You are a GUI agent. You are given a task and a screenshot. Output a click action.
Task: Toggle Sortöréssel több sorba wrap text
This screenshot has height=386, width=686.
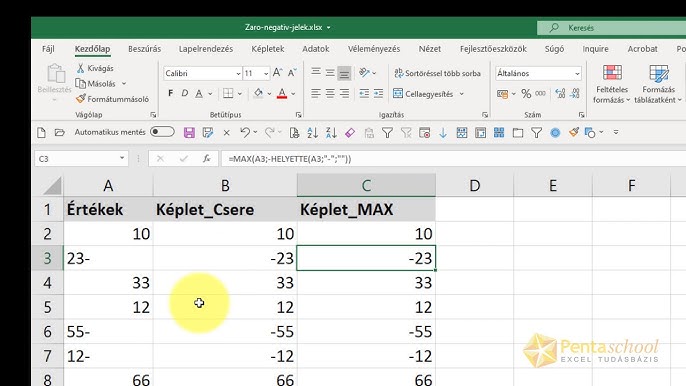[x=437, y=74]
